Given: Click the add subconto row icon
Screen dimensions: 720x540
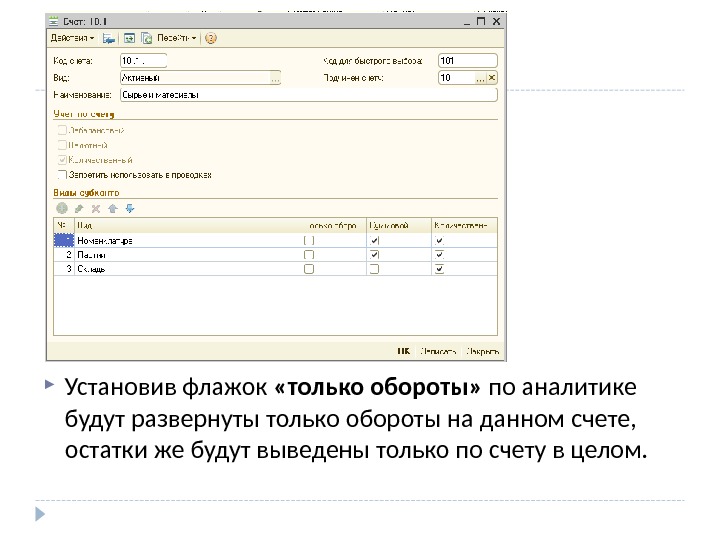Looking at the screenshot, I should click(62, 208).
